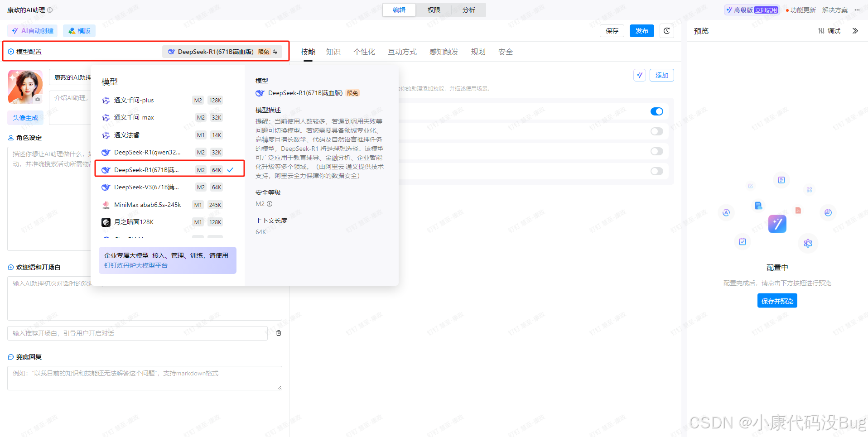Image resolution: width=868 pixels, height=437 pixels.
Task: Click the 通义千问-plus model logo icon
Action: (106, 100)
